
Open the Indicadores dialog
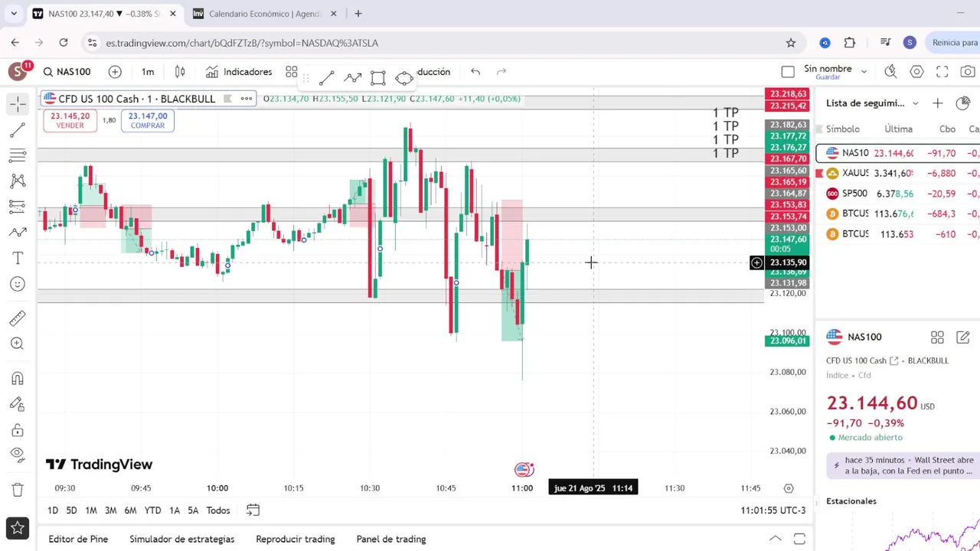pyautogui.click(x=239, y=72)
